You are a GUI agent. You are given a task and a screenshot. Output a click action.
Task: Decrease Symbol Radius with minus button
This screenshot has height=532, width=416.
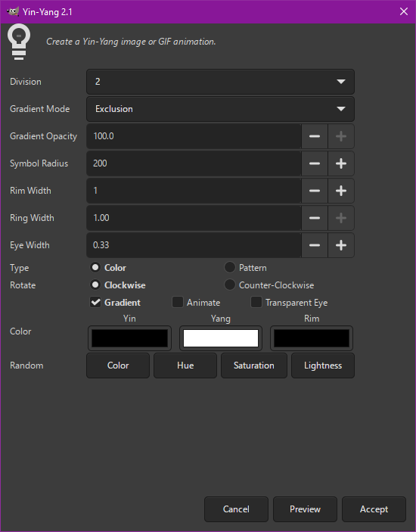coord(315,163)
